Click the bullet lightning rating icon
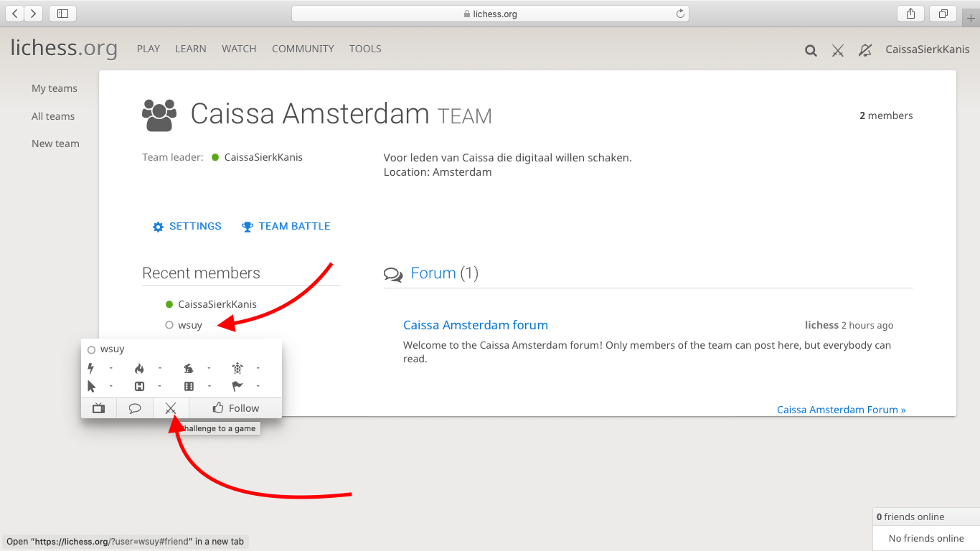 (x=90, y=368)
